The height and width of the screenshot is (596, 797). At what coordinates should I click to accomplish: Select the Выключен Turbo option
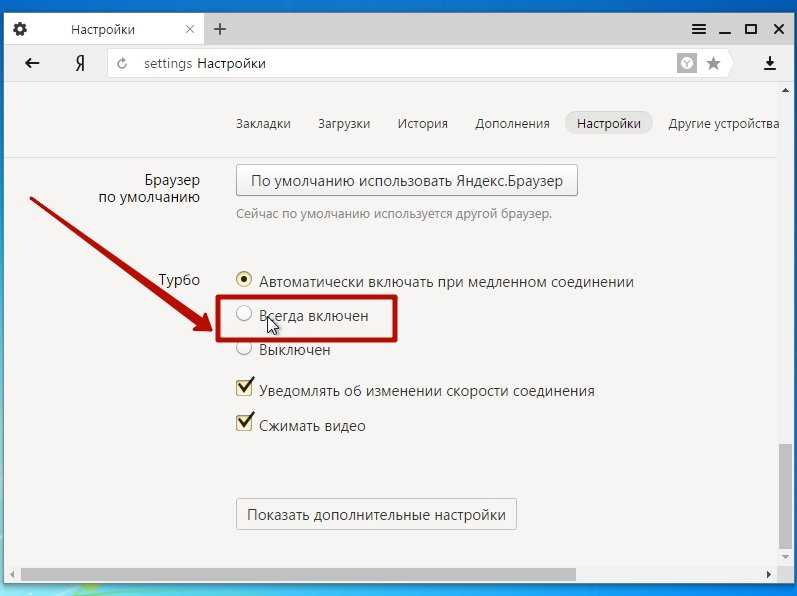point(244,348)
